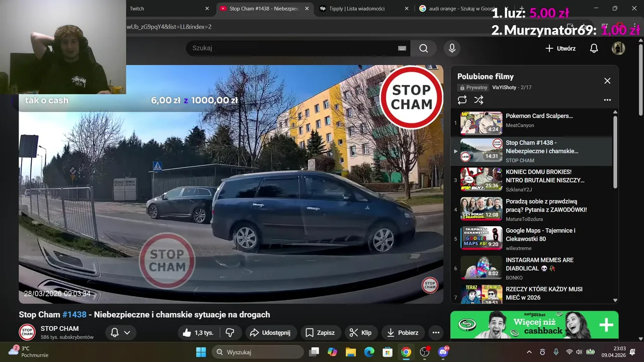This screenshot has height=362, width=644.
Task: Open Microsoft Edge from taskbar
Action: click(369, 352)
